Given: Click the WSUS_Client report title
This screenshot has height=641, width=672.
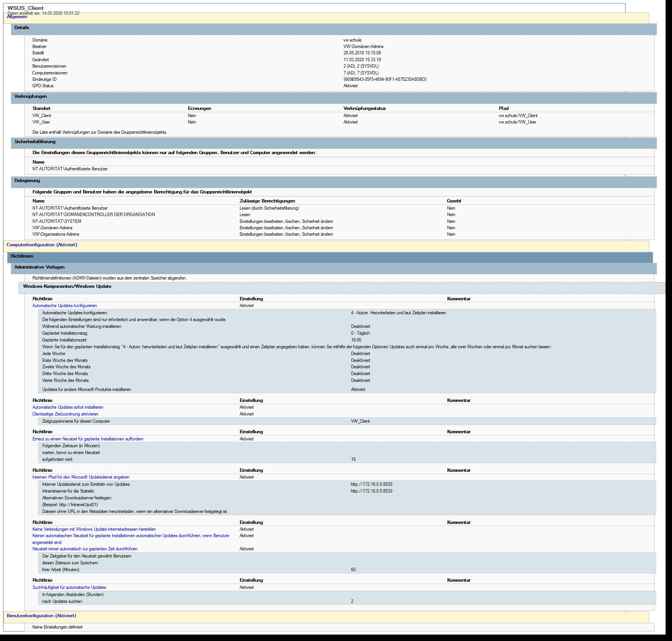Looking at the screenshot, I should [x=26, y=8].
